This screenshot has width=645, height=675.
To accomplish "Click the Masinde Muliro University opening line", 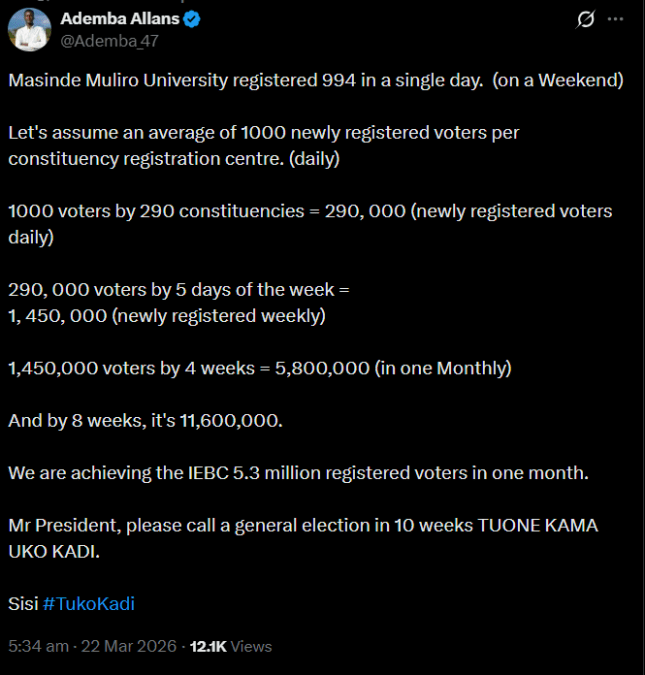I will pos(316,81).
